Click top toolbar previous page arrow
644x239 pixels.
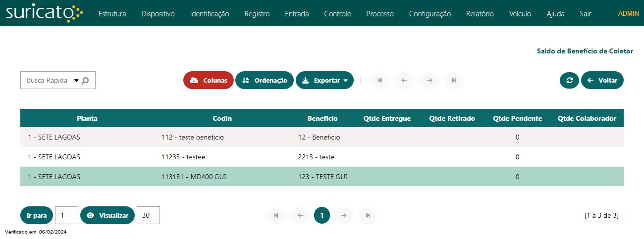point(404,80)
